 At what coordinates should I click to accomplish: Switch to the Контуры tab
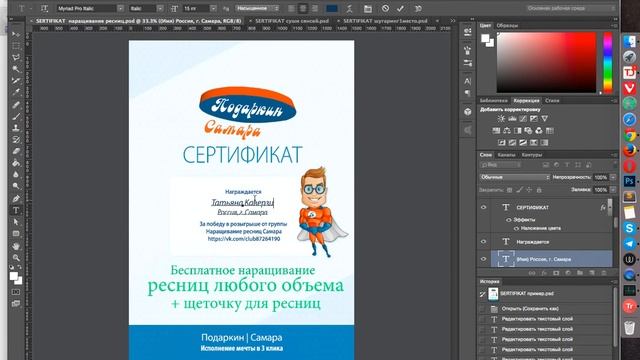click(532, 155)
